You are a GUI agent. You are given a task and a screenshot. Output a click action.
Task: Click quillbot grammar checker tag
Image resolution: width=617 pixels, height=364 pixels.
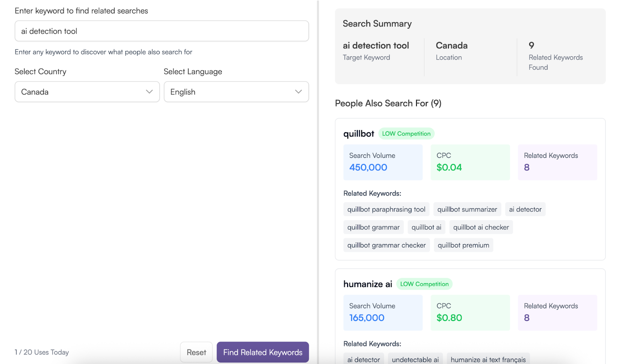point(386,245)
